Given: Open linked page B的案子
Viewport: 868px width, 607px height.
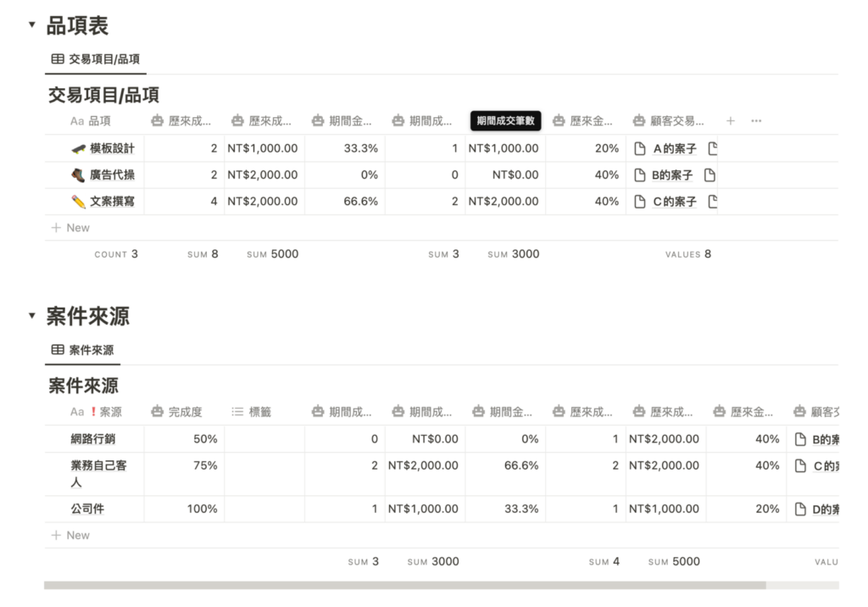Looking at the screenshot, I should click(672, 175).
